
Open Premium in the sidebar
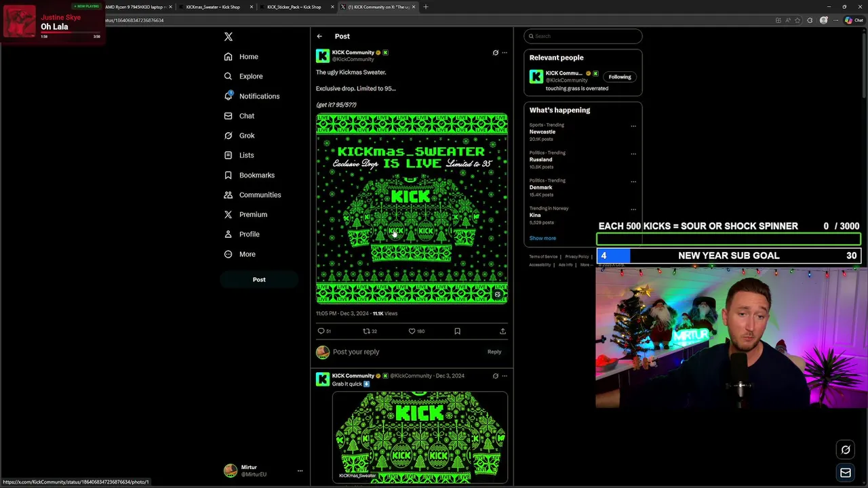[x=245, y=214]
